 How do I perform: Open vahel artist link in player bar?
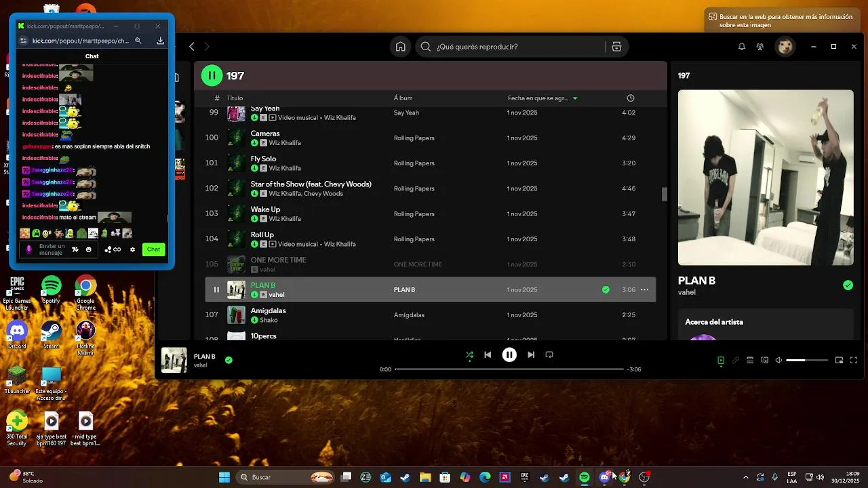click(201, 365)
